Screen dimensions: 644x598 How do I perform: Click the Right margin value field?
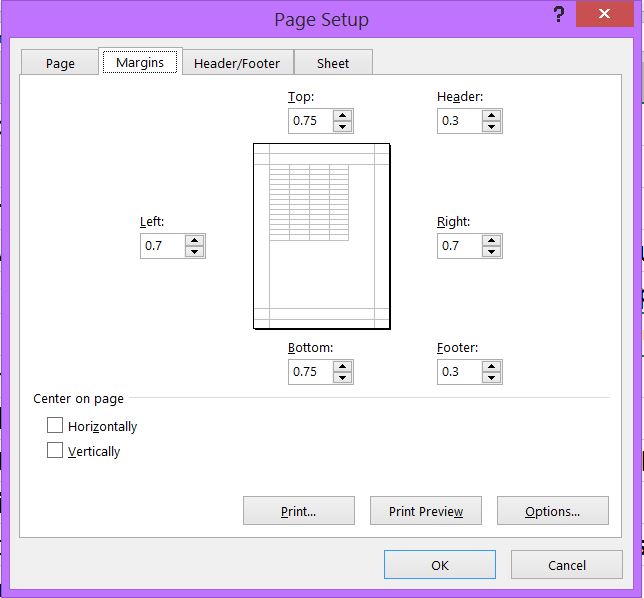(x=460, y=246)
